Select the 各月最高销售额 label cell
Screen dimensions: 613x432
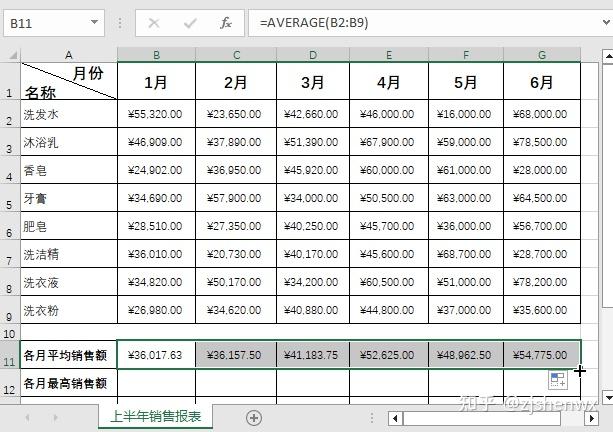pos(69,383)
